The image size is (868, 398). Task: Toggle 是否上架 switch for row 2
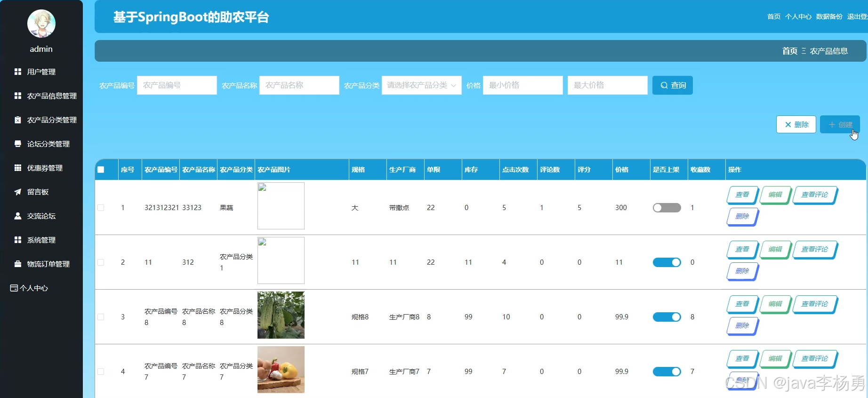point(667,262)
